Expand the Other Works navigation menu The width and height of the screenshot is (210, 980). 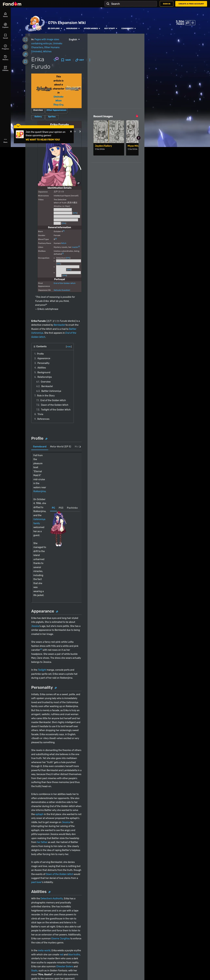coord(92,29)
